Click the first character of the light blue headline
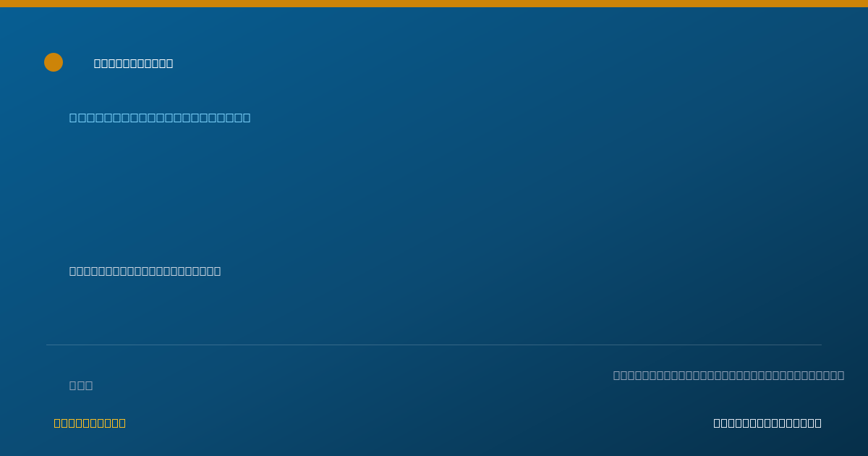Screen dimensions: 868x456 pyautogui.click(x=74, y=118)
